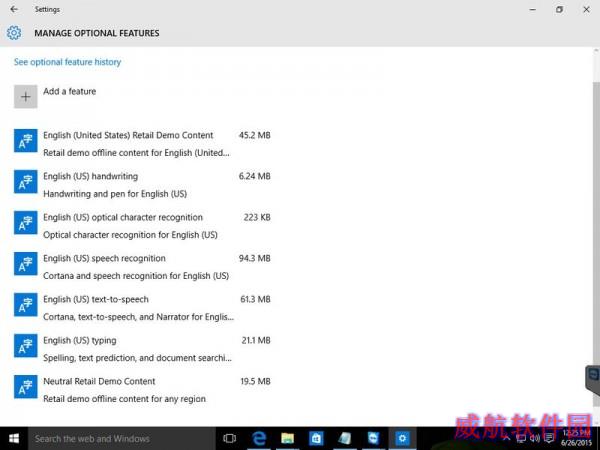
Task: Go back using the Settings back arrow
Action: pos(14,9)
